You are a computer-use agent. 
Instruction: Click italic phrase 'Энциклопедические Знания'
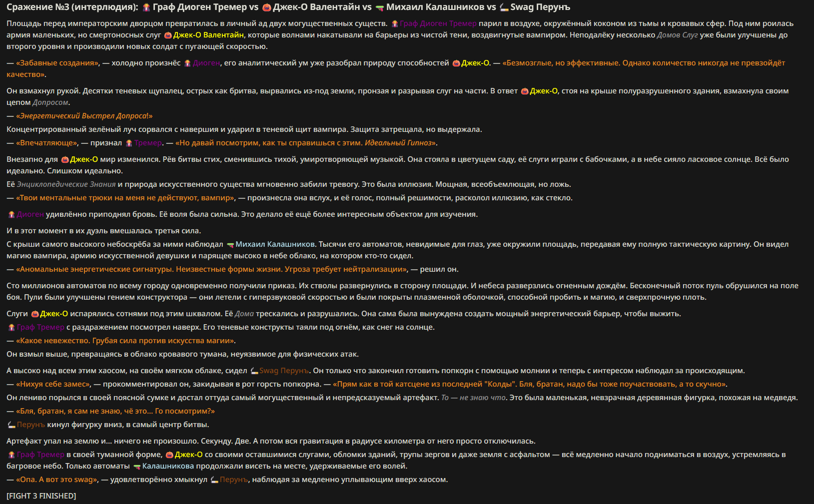pos(66,184)
